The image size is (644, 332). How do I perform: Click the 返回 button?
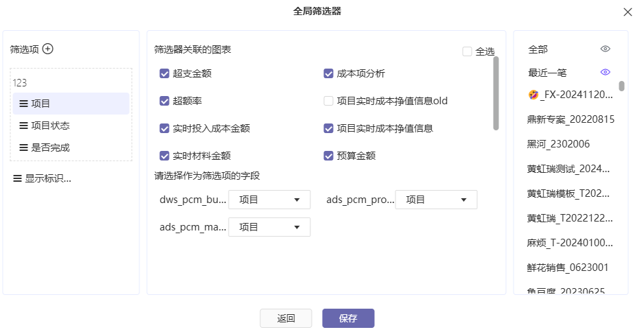point(286,318)
